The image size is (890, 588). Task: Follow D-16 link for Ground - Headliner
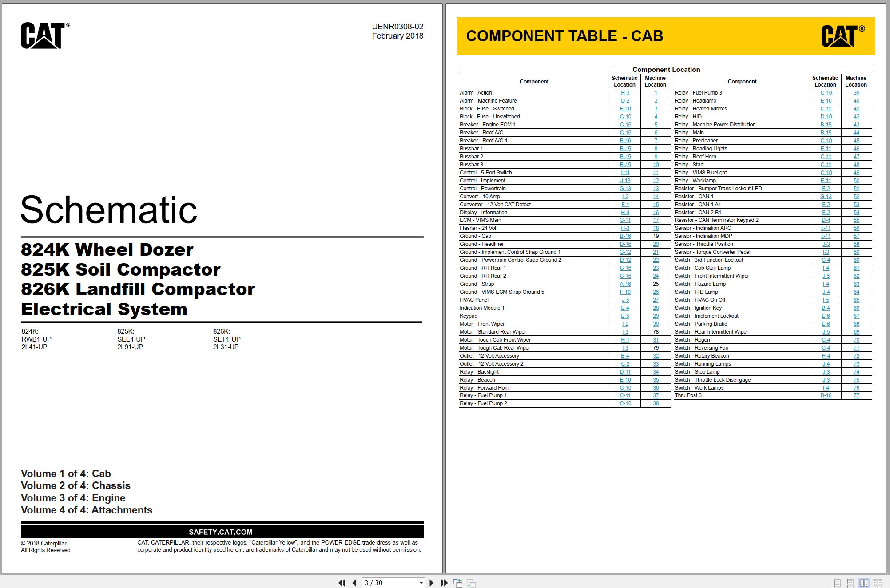tap(625, 244)
